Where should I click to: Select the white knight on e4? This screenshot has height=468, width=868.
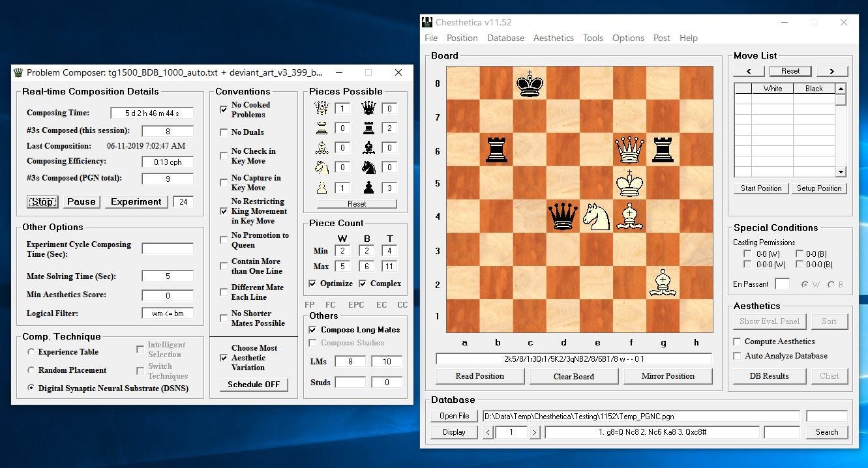(x=597, y=216)
